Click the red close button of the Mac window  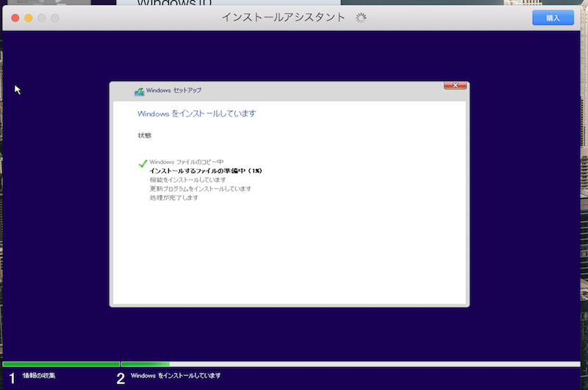(x=15, y=18)
